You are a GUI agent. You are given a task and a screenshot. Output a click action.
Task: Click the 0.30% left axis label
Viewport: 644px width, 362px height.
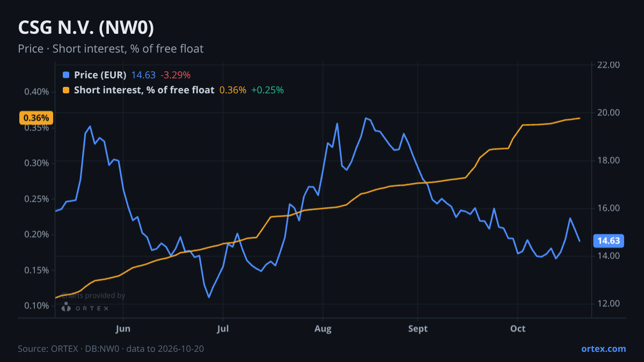[x=36, y=163]
